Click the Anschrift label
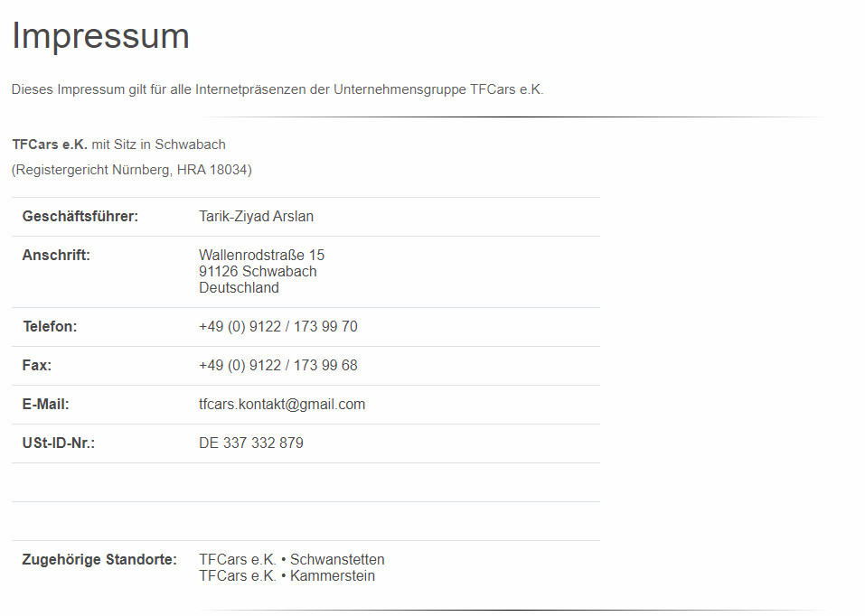 click(x=56, y=256)
